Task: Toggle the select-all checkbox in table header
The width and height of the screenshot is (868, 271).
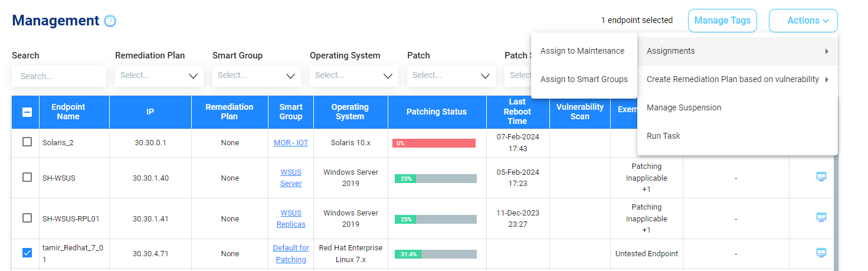Action: point(27,112)
